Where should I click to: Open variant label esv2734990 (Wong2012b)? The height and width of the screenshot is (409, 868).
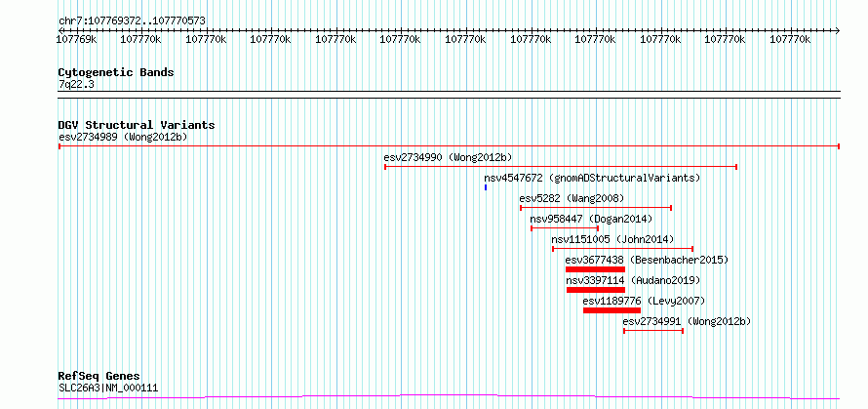[x=448, y=157]
